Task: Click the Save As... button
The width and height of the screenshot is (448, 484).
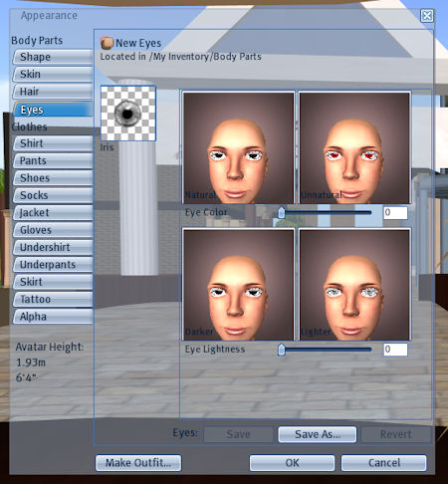Action: [318, 434]
